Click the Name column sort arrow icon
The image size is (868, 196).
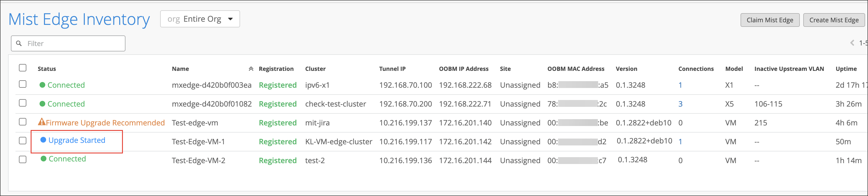coord(251,69)
